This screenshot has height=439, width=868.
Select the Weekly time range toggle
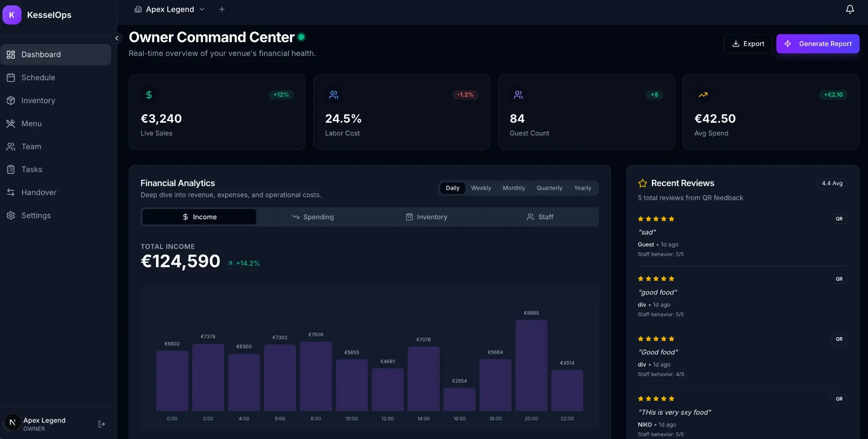coord(480,188)
